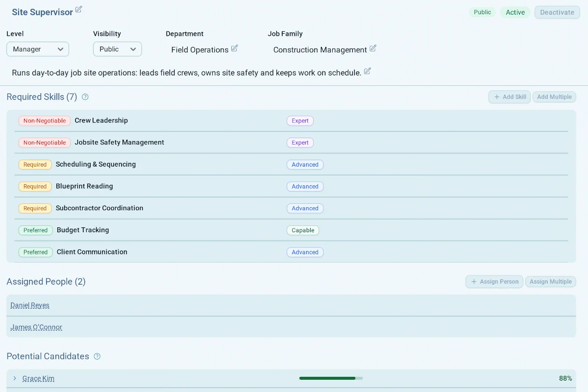Click Advanced badge for Client Communication
The image size is (588, 392).
coord(305,252)
